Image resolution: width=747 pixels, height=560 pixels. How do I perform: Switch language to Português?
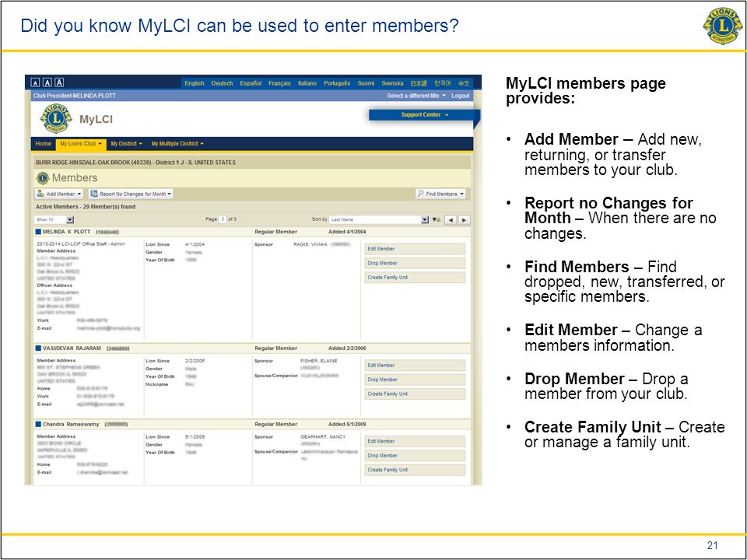click(337, 83)
